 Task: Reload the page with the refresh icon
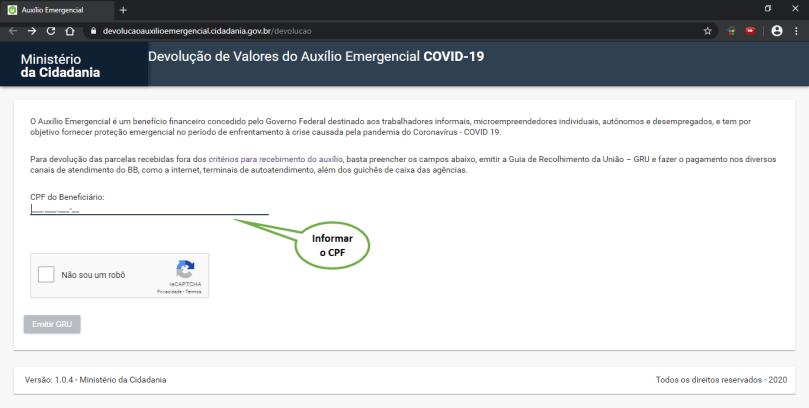(50, 31)
